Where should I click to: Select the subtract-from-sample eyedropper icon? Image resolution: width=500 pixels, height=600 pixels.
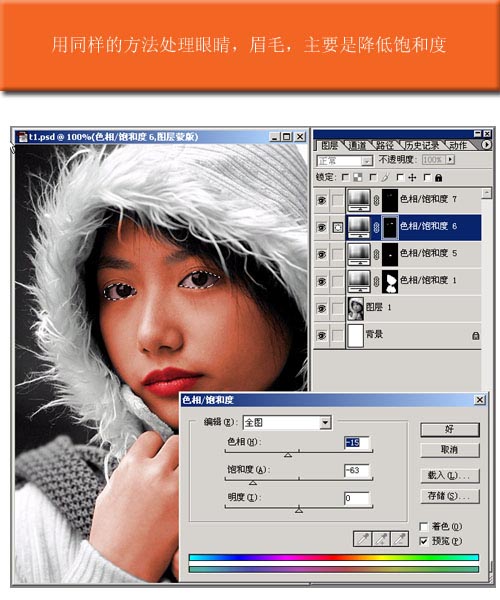399,539
